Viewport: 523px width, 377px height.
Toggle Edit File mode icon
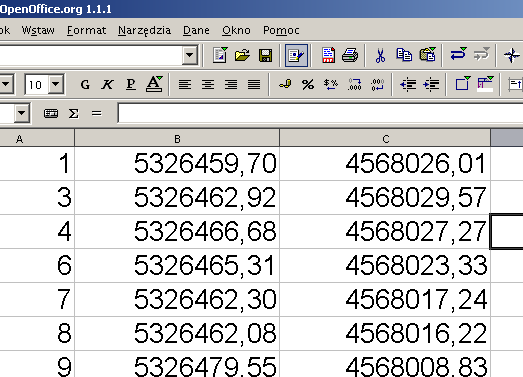pos(296,55)
